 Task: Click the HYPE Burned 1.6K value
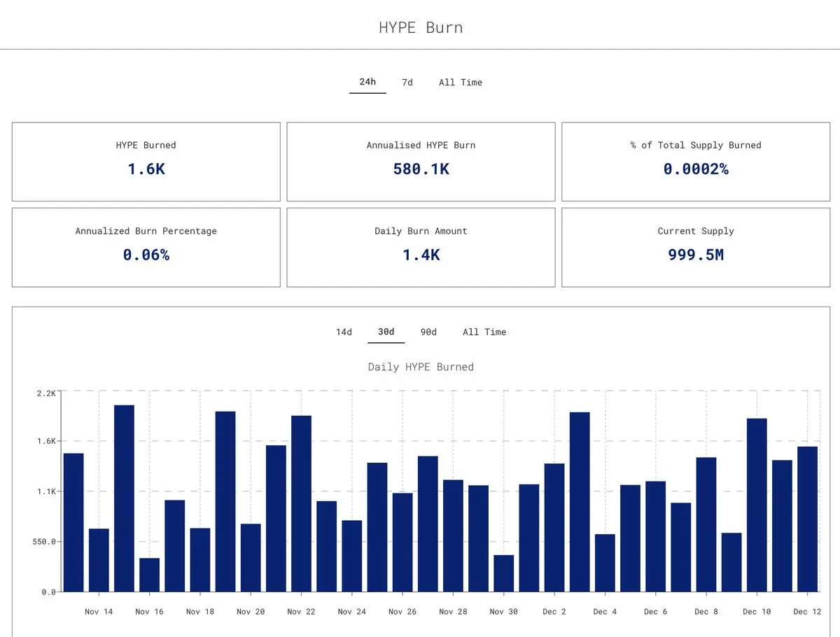[146, 169]
